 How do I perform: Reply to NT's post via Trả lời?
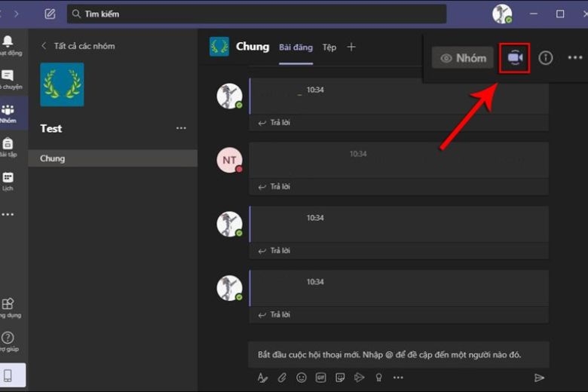274,187
